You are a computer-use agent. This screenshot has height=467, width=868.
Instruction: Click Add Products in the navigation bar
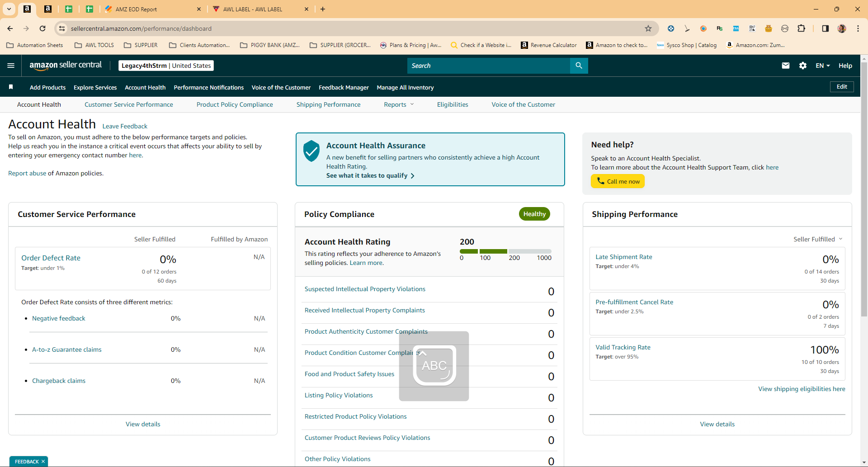pyautogui.click(x=47, y=87)
